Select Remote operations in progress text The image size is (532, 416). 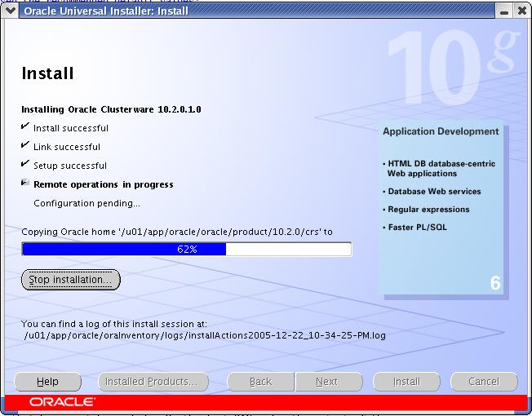[104, 184]
